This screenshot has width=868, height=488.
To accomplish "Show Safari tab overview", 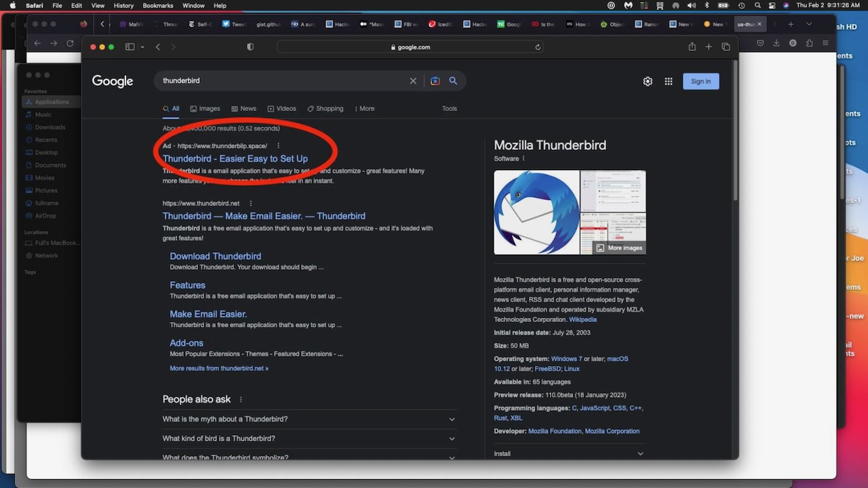I will coord(726,47).
